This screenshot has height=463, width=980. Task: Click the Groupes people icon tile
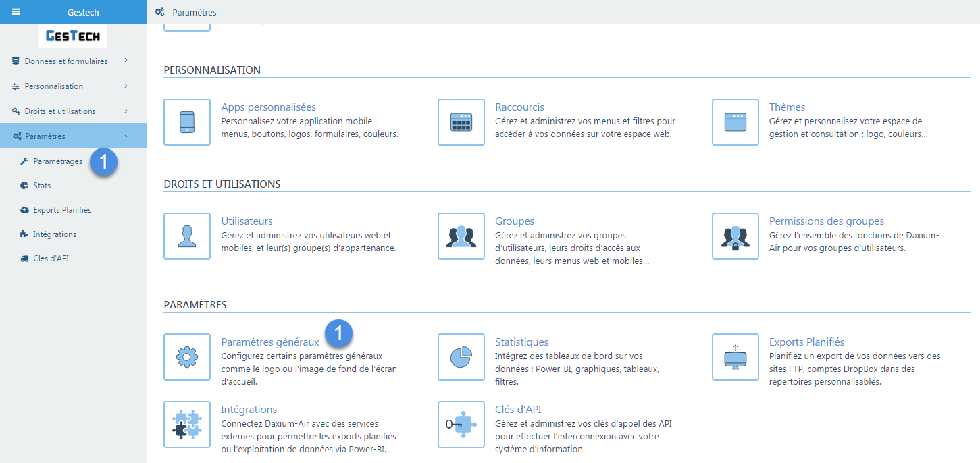pos(461,236)
